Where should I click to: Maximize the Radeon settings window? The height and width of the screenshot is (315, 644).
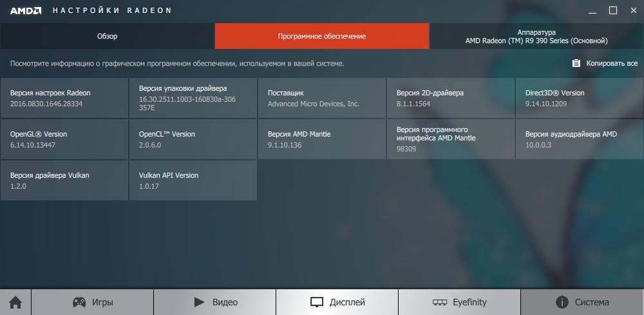point(613,11)
